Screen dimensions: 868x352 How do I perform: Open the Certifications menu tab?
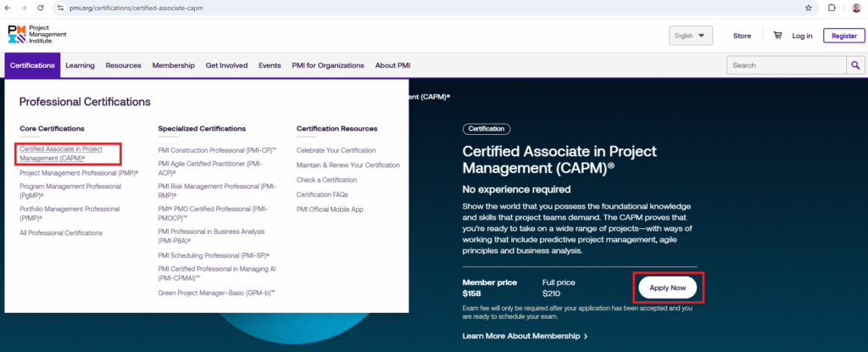(32, 65)
